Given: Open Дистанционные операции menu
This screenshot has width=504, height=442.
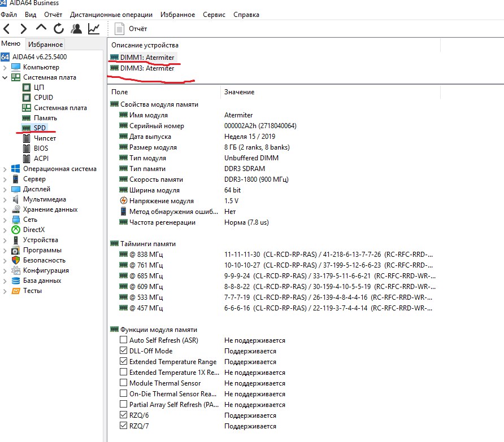Looking at the screenshot, I should point(111,15).
